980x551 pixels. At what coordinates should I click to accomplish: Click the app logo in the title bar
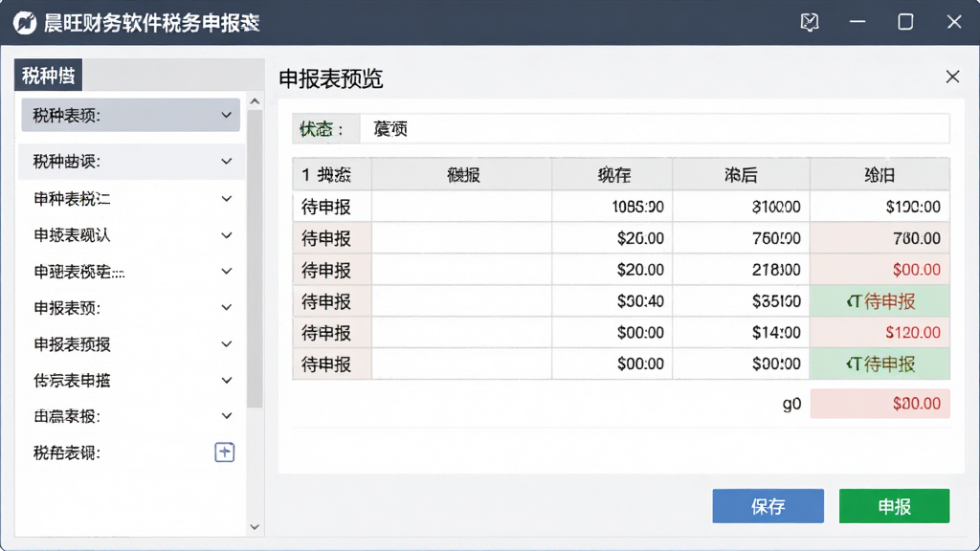pos(25,23)
